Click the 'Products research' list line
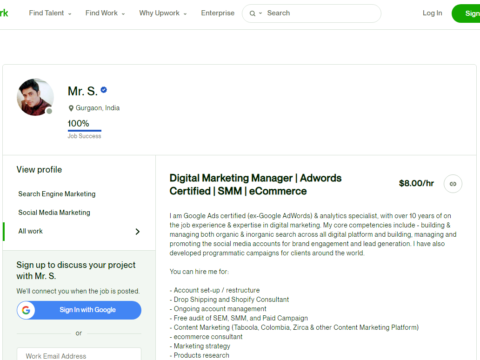The width and height of the screenshot is (480, 360). (x=199, y=355)
